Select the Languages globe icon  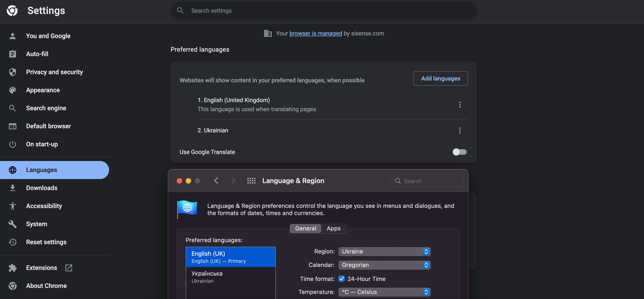(x=12, y=170)
